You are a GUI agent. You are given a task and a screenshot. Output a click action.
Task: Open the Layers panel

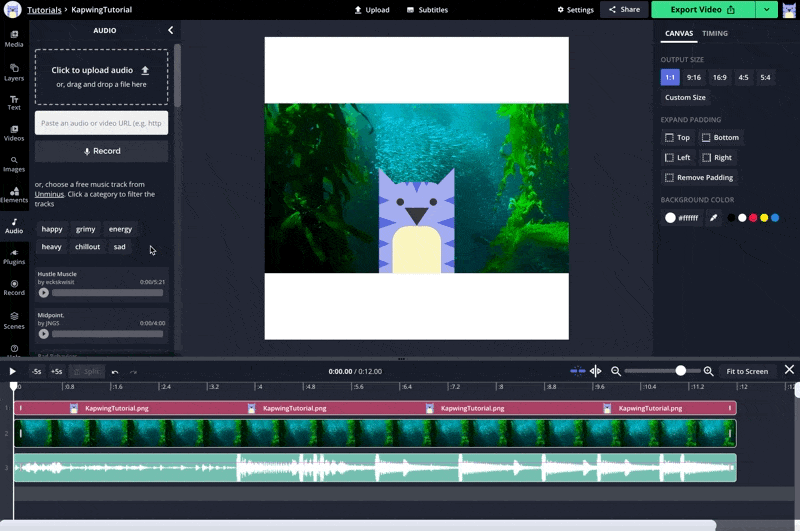point(14,72)
